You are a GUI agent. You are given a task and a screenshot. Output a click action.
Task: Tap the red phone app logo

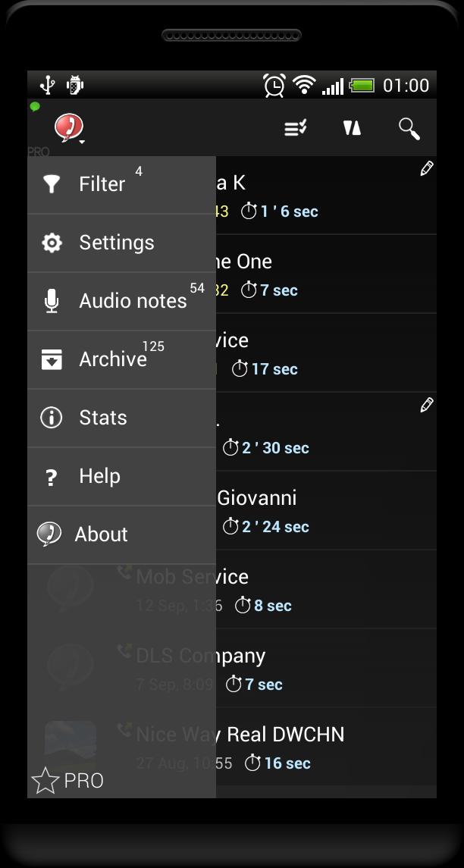coord(68,127)
